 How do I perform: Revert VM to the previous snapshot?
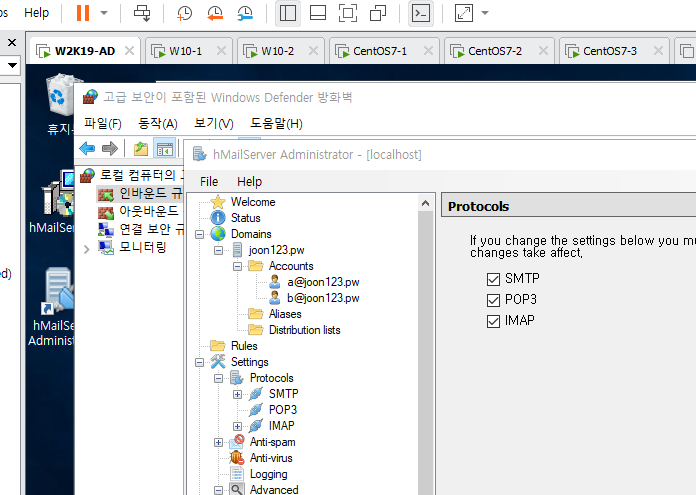tap(215, 13)
